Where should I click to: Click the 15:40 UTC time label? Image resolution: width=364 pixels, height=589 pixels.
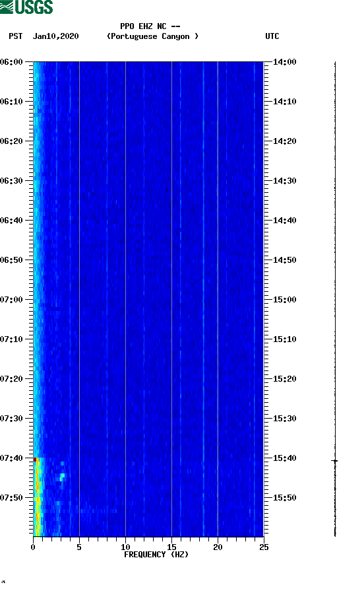(x=284, y=458)
